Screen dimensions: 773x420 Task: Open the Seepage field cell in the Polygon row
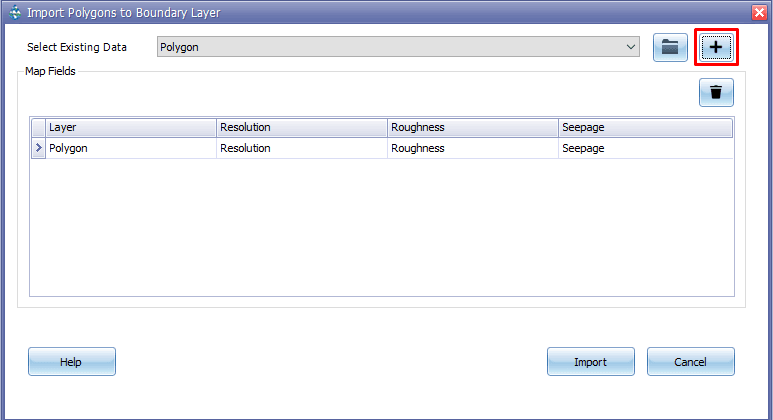coord(644,148)
